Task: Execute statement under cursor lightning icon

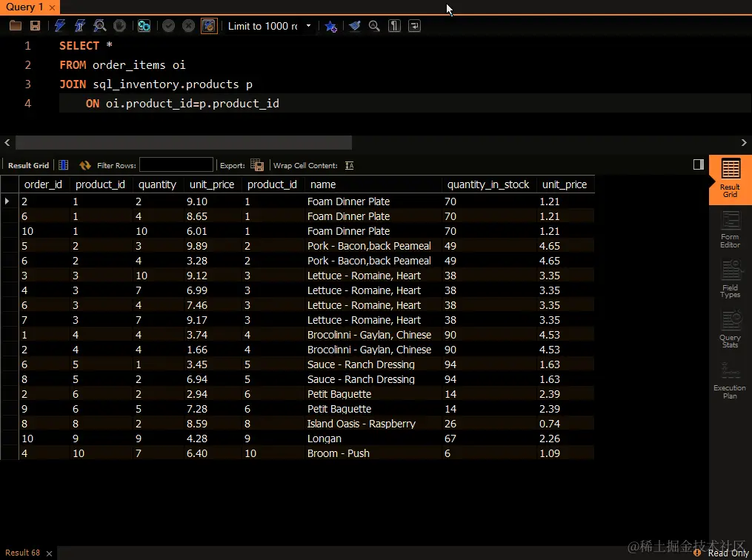Action: coord(79,26)
